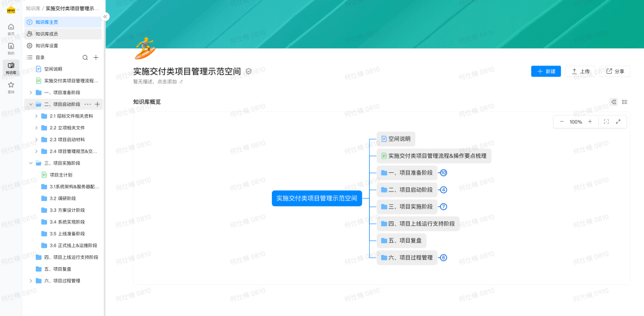Expand 2.2 立项相关文件 chevron
The height and width of the screenshot is (316, 644).
click(x=36, y=128)
